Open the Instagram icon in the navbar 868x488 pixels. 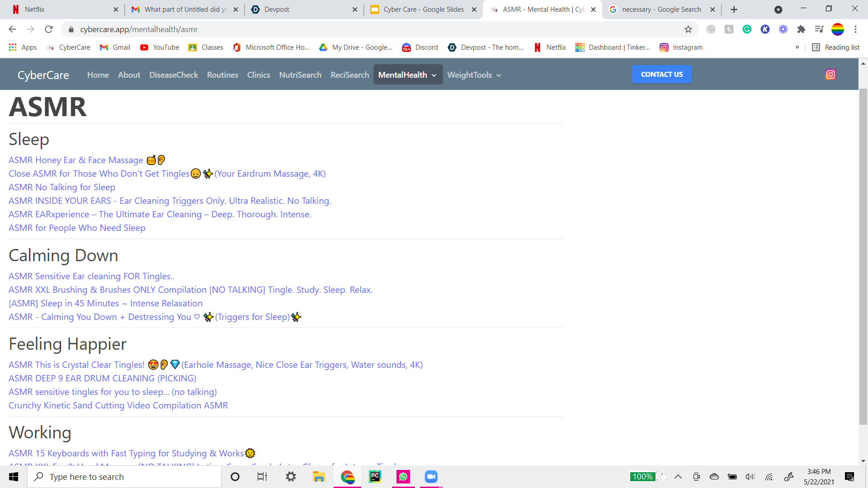point(830,75)
